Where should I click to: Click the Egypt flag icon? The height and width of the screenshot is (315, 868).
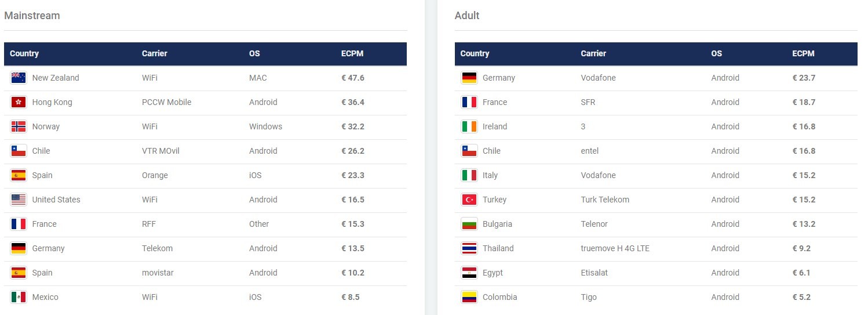click(469, 273)
